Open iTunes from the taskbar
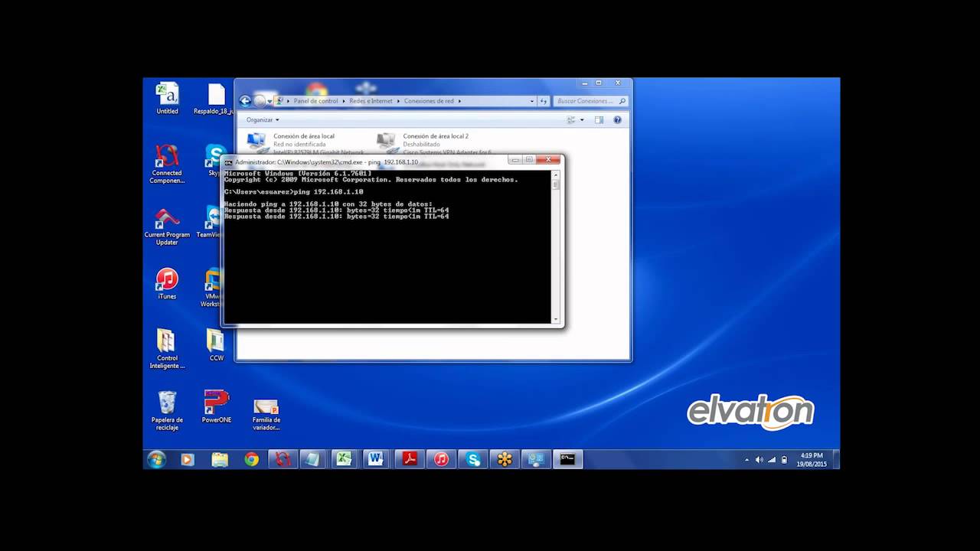 pos(441,459)
